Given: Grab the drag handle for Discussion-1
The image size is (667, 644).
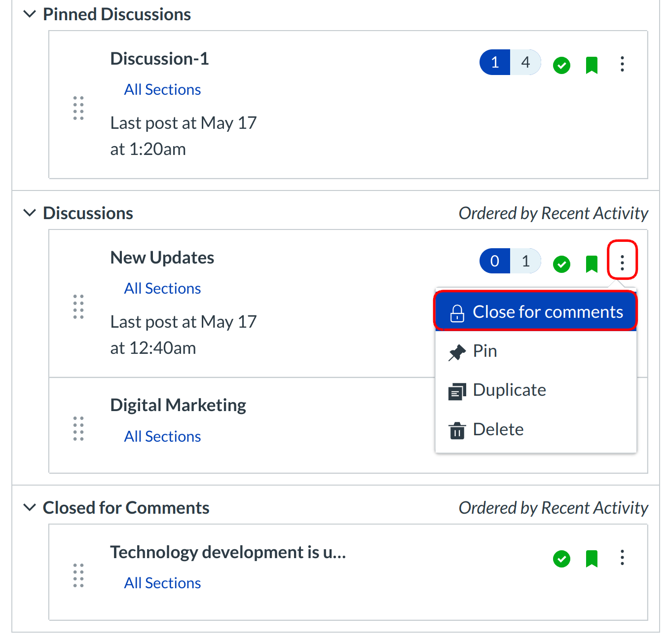Looking at the screenshot, I should [x=78, y=108].
